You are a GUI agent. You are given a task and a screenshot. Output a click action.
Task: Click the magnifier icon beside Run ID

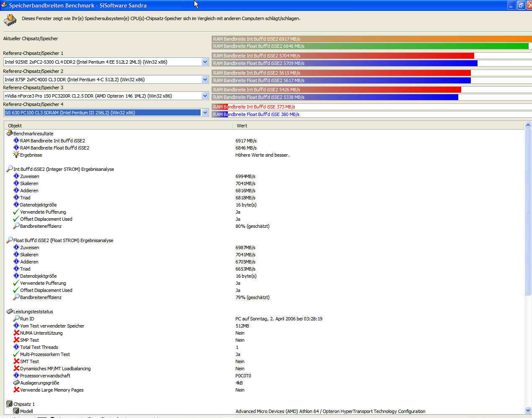point(16,318)
